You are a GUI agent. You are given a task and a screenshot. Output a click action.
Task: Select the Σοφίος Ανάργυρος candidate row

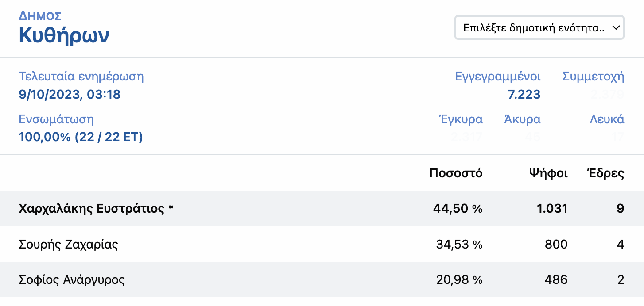pyautogui.click(x=72, y=279)
